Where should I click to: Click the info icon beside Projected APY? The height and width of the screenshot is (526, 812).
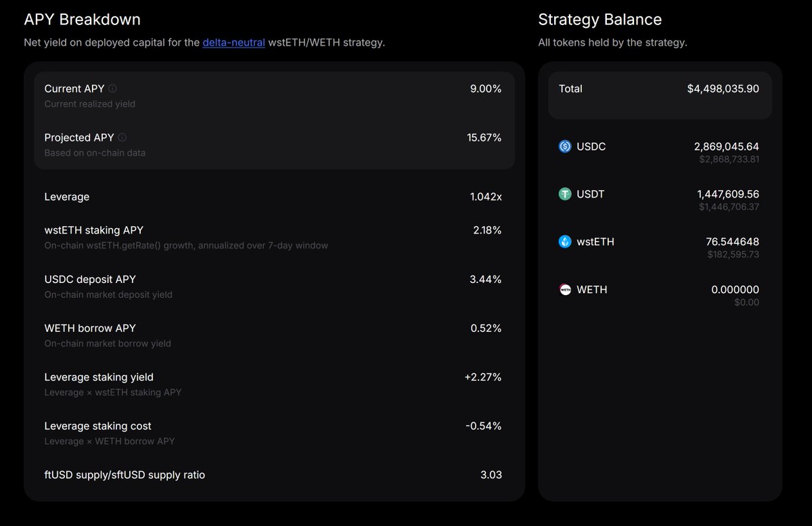click(x=122, y=137)
